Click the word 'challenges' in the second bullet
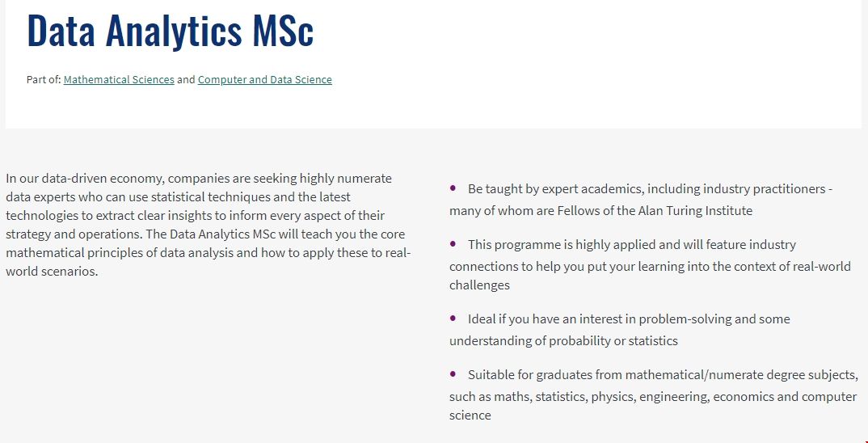868x443 pixels. tap(479, 285)
